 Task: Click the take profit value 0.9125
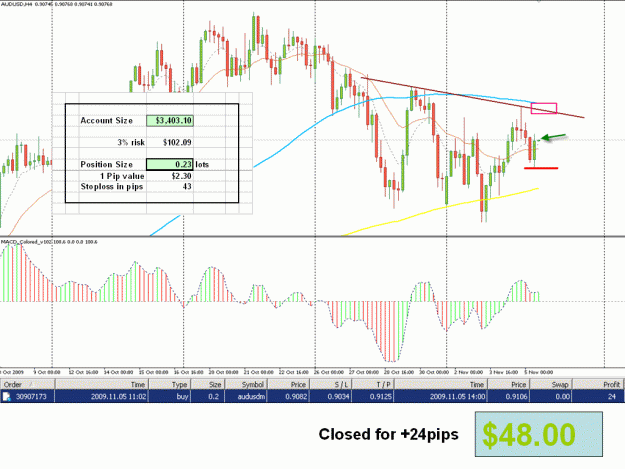click(x=380, y=396)
